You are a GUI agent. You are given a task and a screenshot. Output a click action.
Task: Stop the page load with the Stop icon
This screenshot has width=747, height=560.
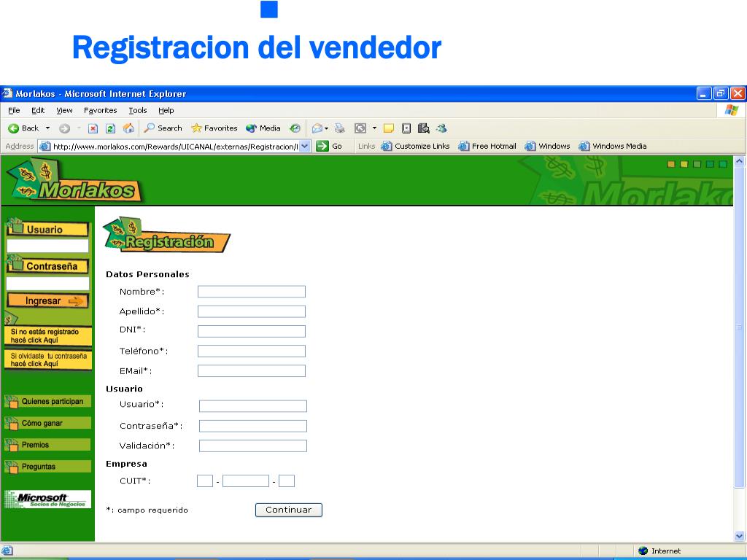pos(93,128)
